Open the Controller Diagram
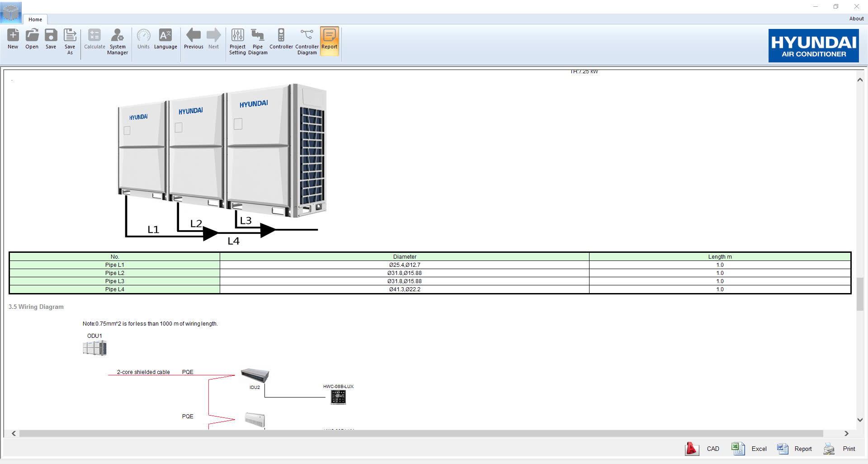Image resolution: width=868 pixels, height=464 pixels. (x=307, y=42)
